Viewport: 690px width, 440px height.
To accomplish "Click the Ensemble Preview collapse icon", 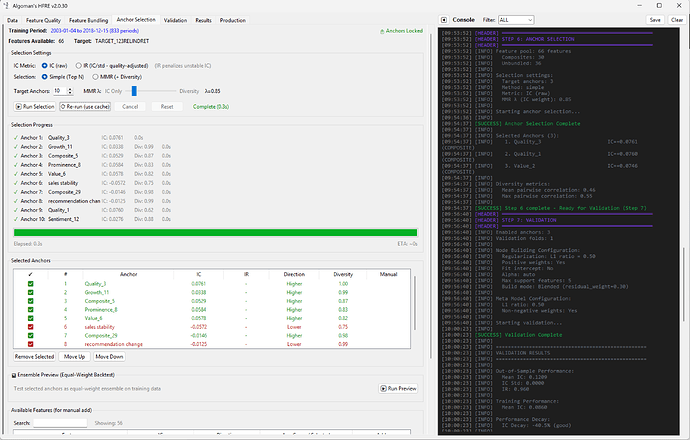I will (x=14, y=375).
